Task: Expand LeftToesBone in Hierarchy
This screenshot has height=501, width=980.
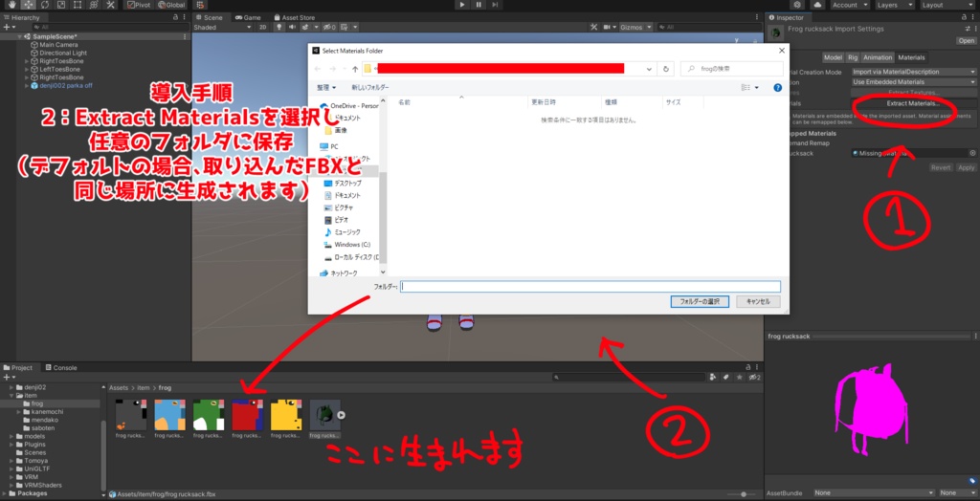Action: point(27,70)
